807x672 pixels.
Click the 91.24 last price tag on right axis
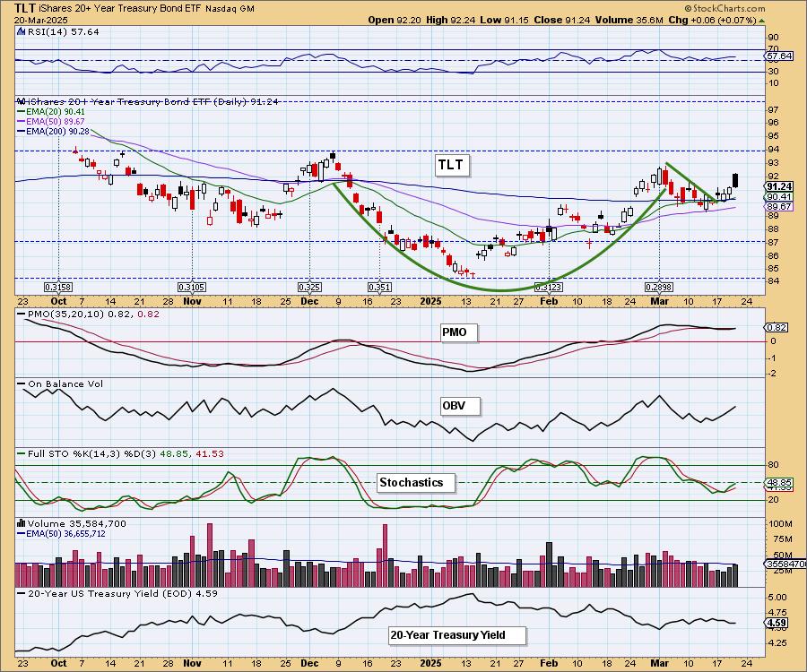(779, 186)
